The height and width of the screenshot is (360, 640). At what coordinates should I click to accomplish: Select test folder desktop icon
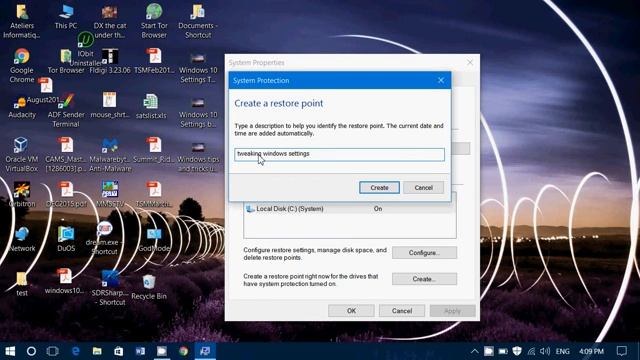coord(22,283)
